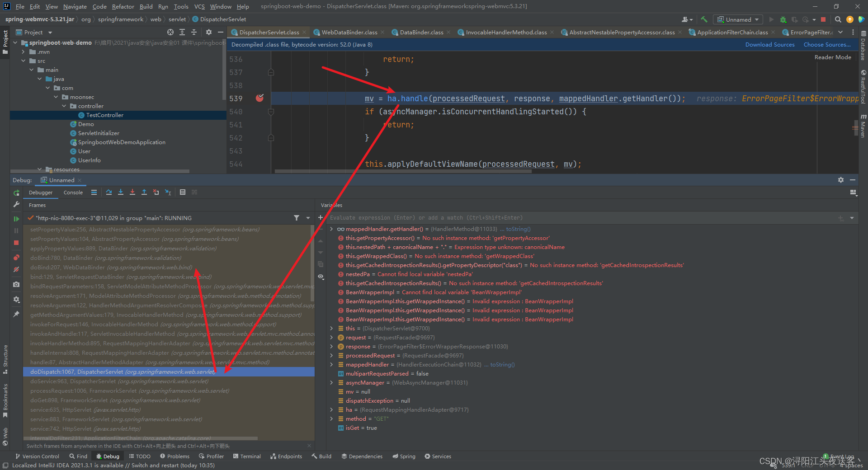Click the Build project hammer icon
This screenshot has height=470, width=868.
coord(704,19)
